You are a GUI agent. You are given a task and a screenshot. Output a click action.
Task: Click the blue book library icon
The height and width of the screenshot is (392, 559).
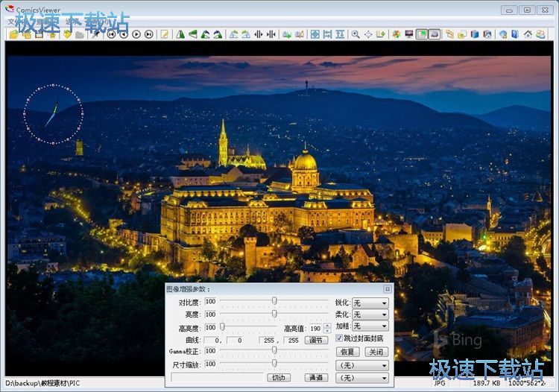(475, 34)
